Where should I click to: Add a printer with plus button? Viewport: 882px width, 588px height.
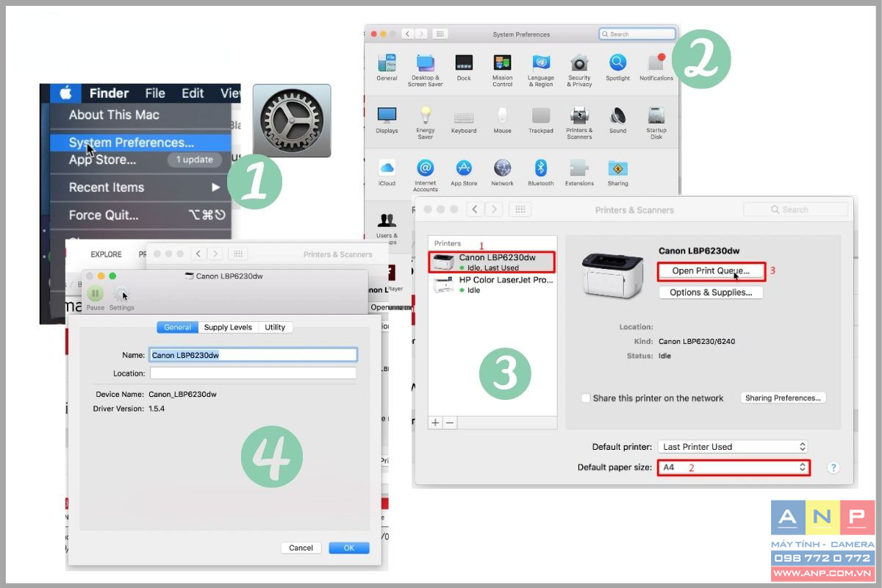pyautogui.click(x=436, y=423)
